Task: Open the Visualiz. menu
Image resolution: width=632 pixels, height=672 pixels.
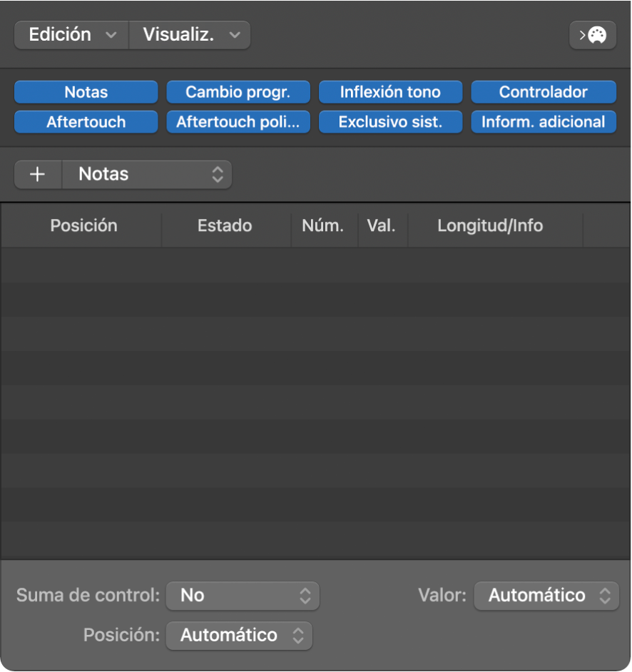Action: point(190,35)
